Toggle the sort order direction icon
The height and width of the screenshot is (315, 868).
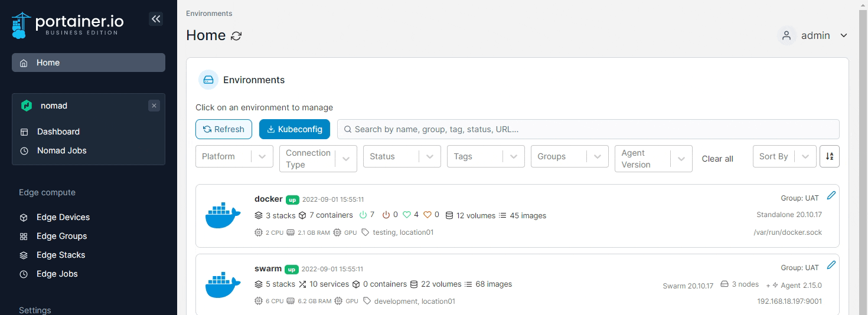pos(830,156)
